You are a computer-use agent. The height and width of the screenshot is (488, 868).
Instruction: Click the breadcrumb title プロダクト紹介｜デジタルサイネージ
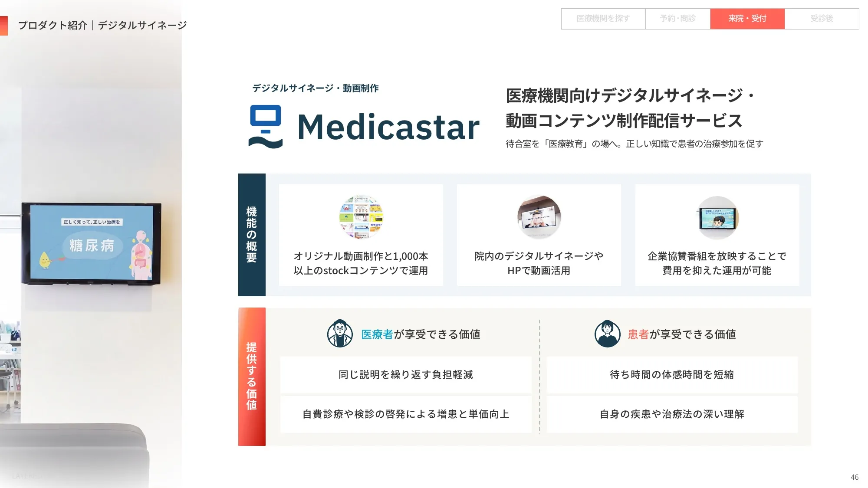click(x=102, y=26)
